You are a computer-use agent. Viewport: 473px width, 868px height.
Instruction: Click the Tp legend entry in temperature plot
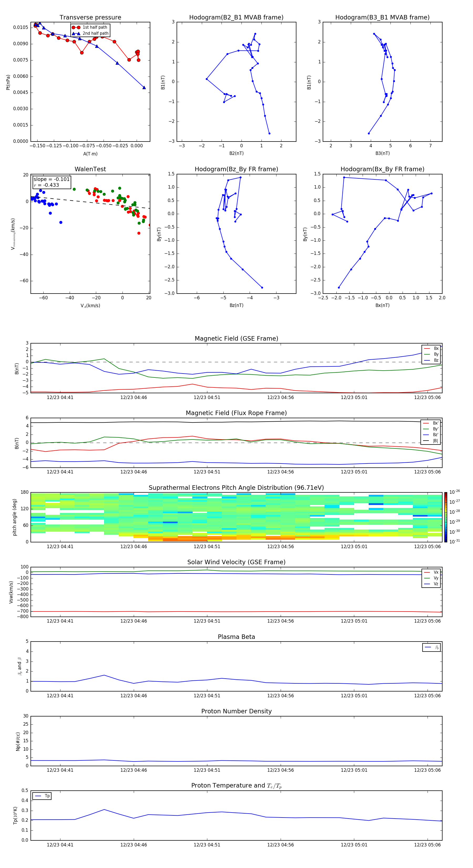42,796
